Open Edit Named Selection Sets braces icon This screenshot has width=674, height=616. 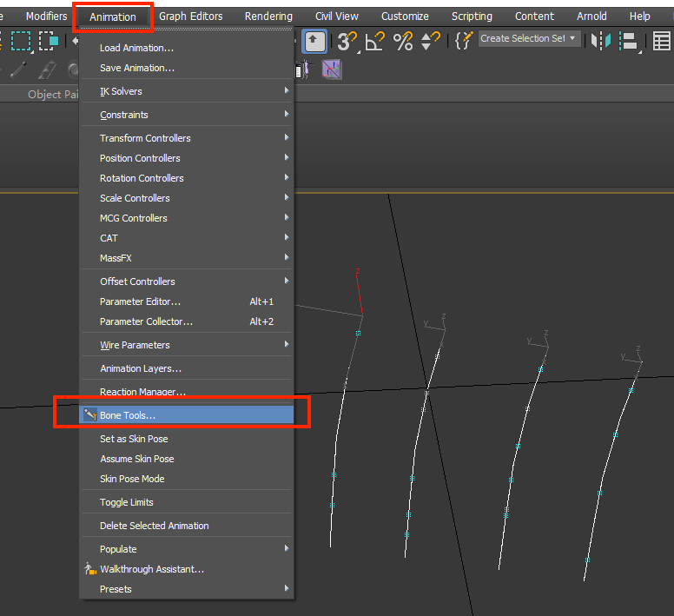coord(464,41)
